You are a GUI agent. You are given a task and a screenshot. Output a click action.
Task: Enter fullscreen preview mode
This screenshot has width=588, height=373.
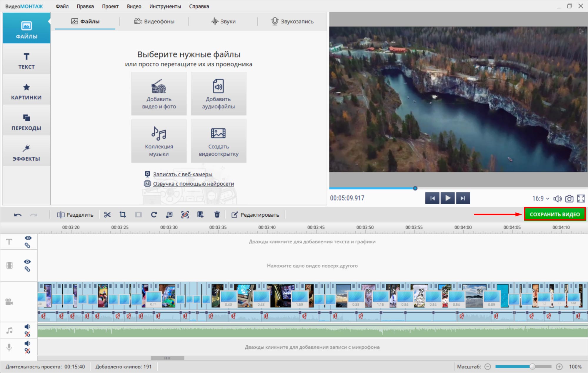(x=581, y=199)
